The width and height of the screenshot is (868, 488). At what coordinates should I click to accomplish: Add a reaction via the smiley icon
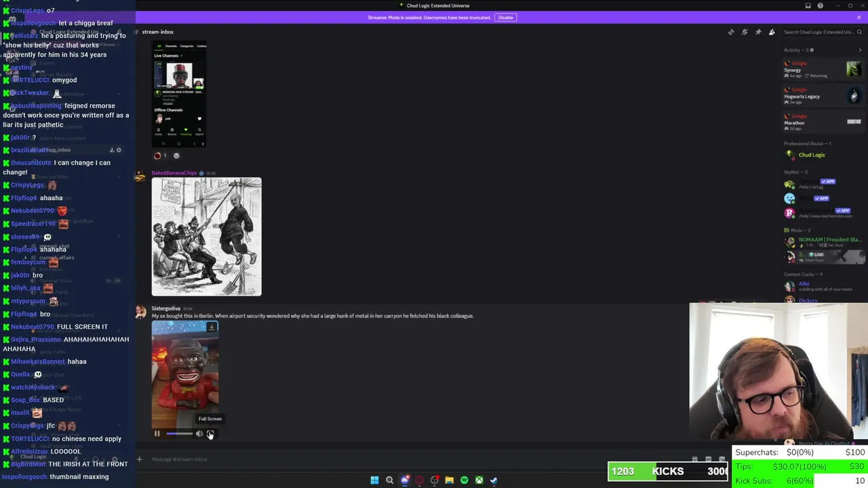pos(176,156)
